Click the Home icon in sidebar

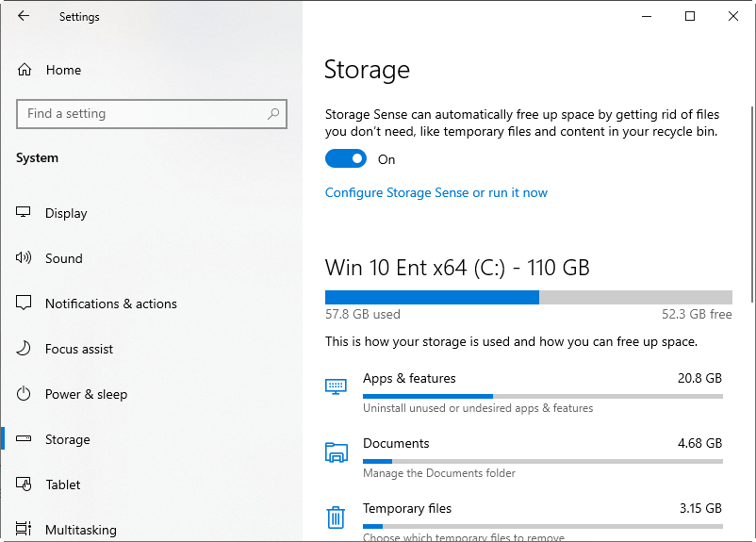tap(25, 70)
